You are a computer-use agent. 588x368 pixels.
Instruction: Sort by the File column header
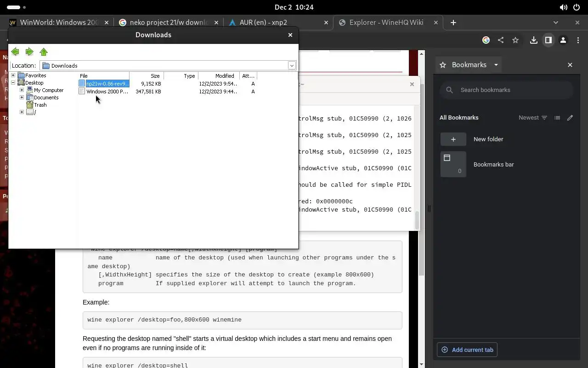[x=104, y=76]
